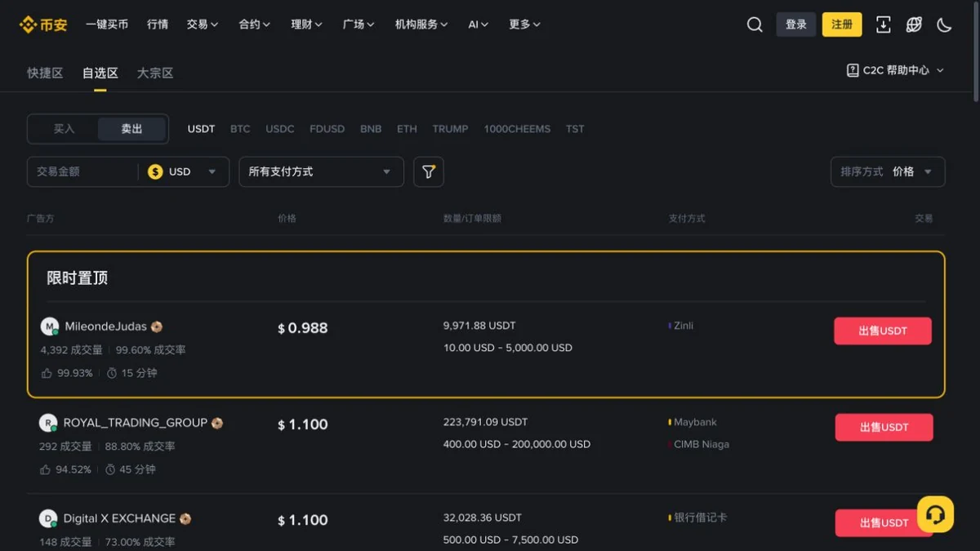Click the 银行借记卡 payment label
980x551 pixels.
pos(700,518)
